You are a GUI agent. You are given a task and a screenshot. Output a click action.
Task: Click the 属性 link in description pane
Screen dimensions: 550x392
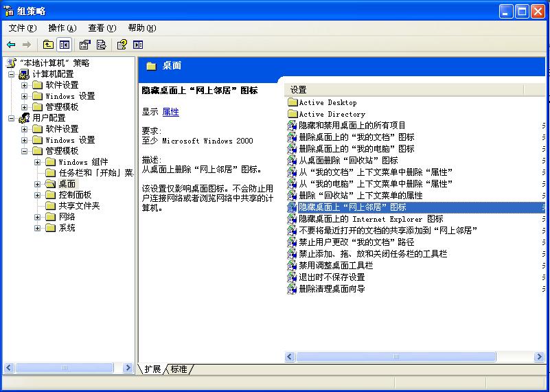pyautogui.click(x=170, y=112)
